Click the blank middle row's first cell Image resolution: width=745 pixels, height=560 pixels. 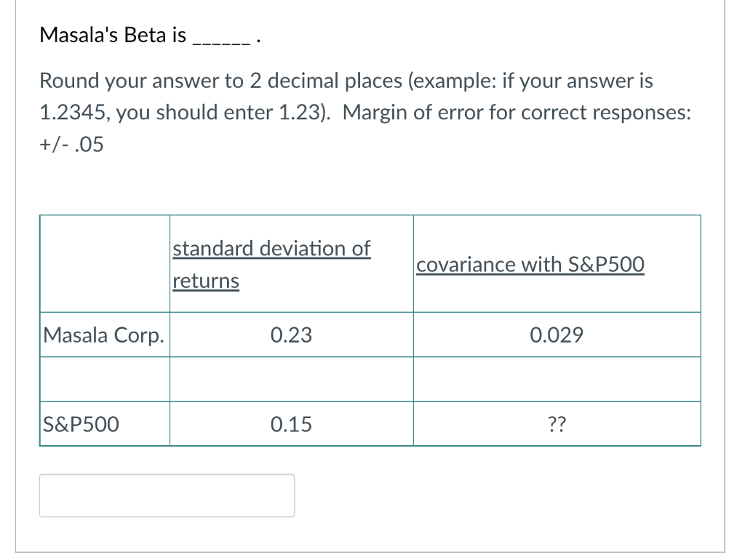pos(105,379)
